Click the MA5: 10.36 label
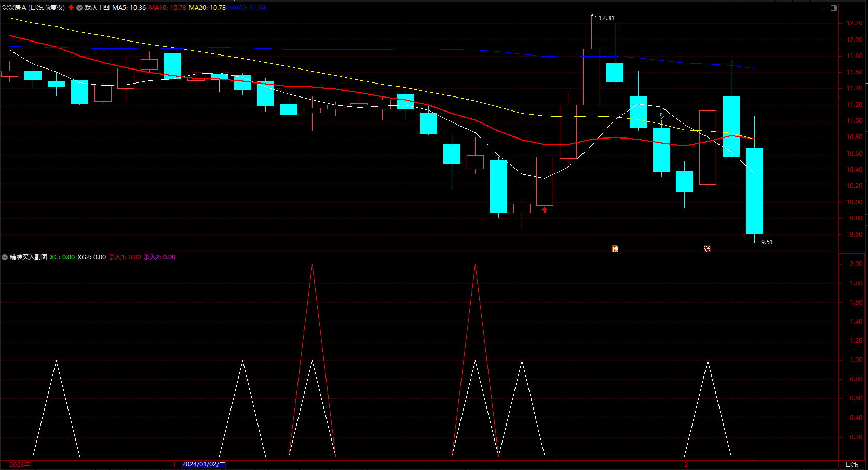Image resolution: width=868 pixels, height=470 pixels. point(129,8)
